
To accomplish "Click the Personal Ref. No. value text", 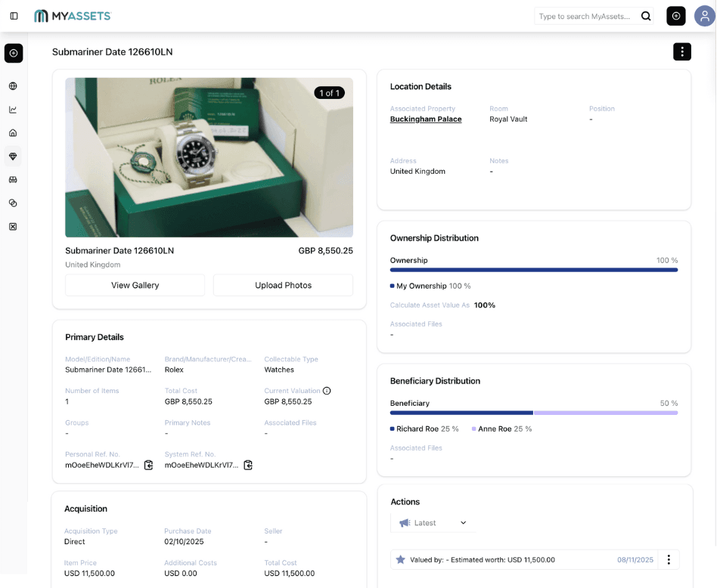I will click(102, 465).
